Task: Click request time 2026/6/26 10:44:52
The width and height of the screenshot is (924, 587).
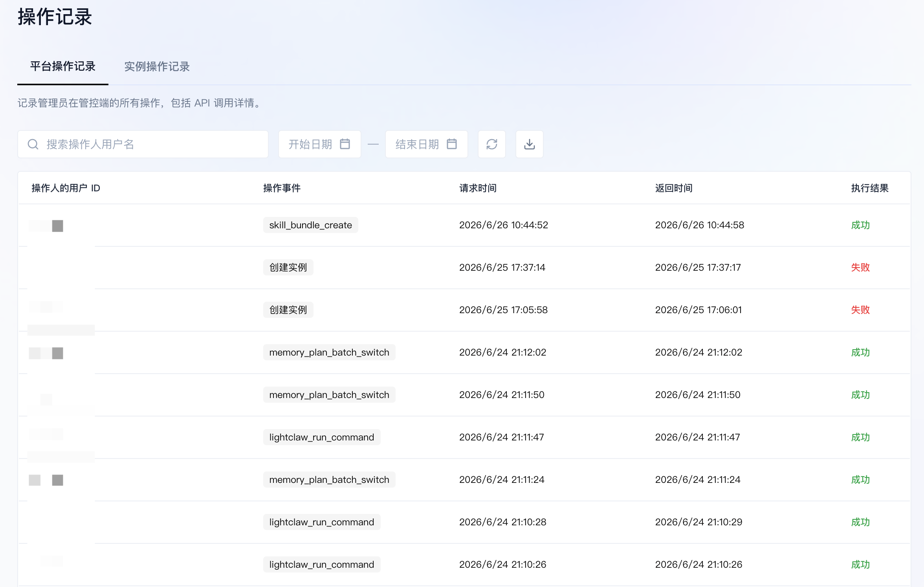Action: (x=503, y=225)
